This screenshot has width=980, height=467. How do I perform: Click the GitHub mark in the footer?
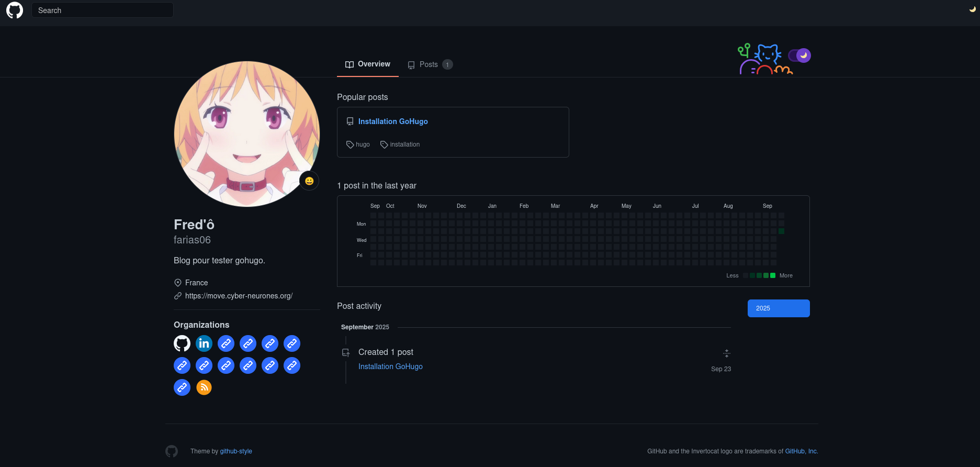pos(172,451)
